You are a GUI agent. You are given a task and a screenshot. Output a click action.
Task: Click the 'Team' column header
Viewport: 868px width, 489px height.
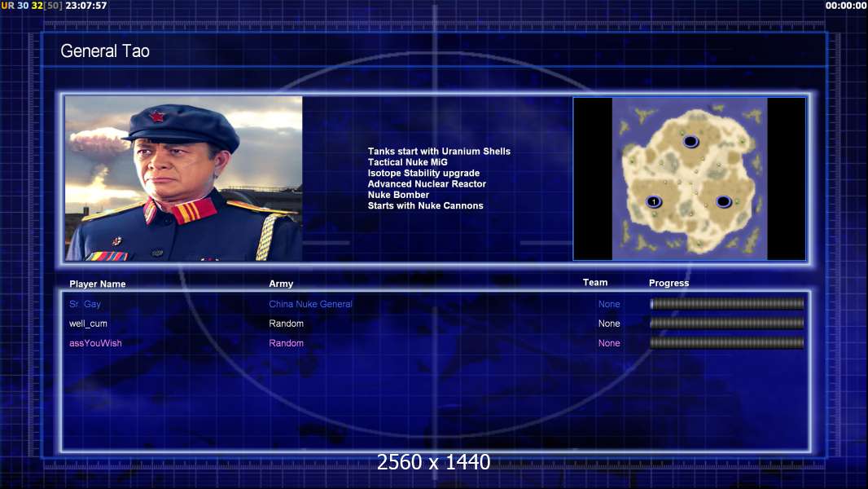point(595,283)
